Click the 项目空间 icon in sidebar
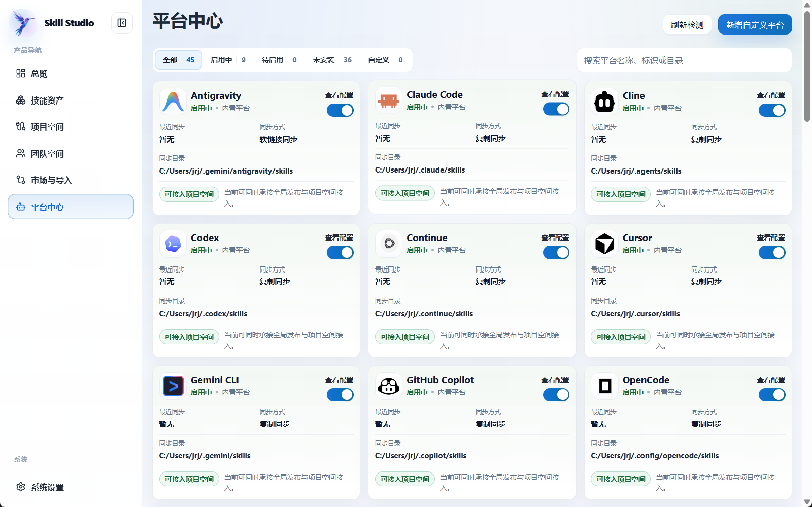Screen dimensions: 812x507 click(x=21, y=126)
